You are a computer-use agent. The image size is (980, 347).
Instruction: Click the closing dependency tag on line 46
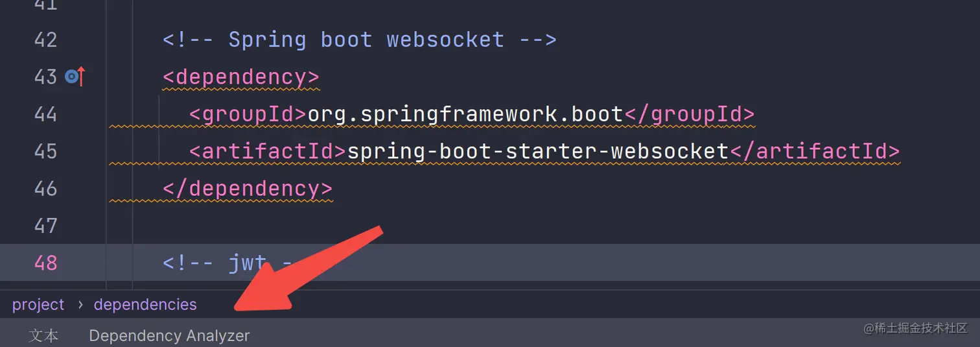(x=248, y=189)
